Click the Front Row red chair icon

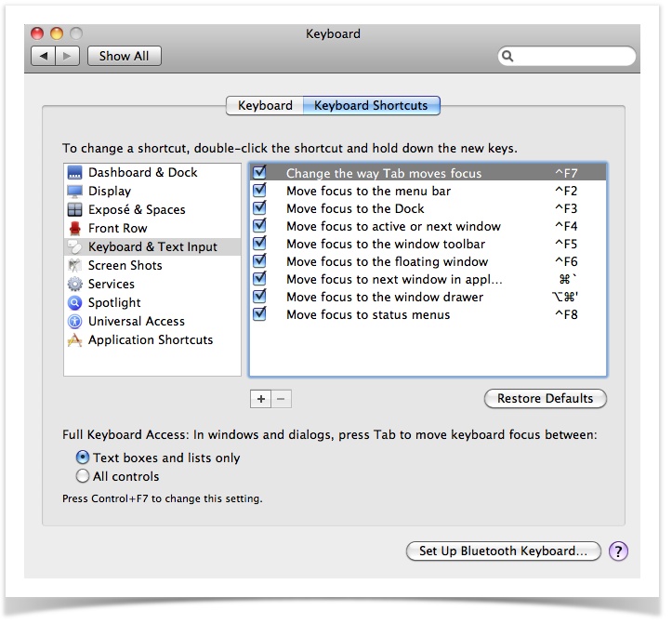[74, 228]
